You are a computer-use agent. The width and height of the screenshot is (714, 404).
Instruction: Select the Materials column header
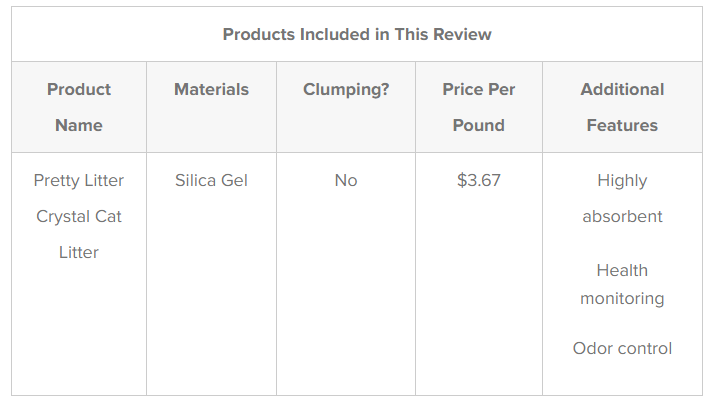coord(211,89)
